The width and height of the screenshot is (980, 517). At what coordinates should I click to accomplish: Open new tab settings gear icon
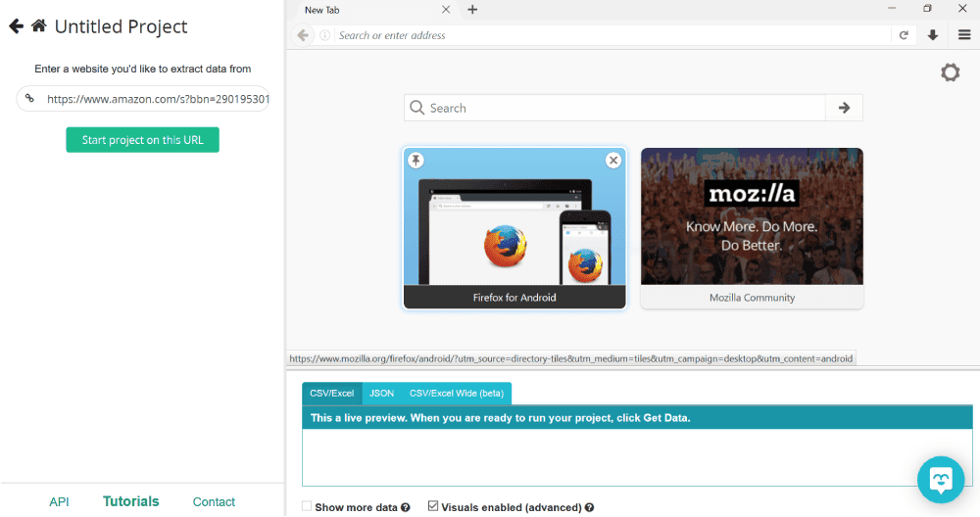tap(950, 72)
